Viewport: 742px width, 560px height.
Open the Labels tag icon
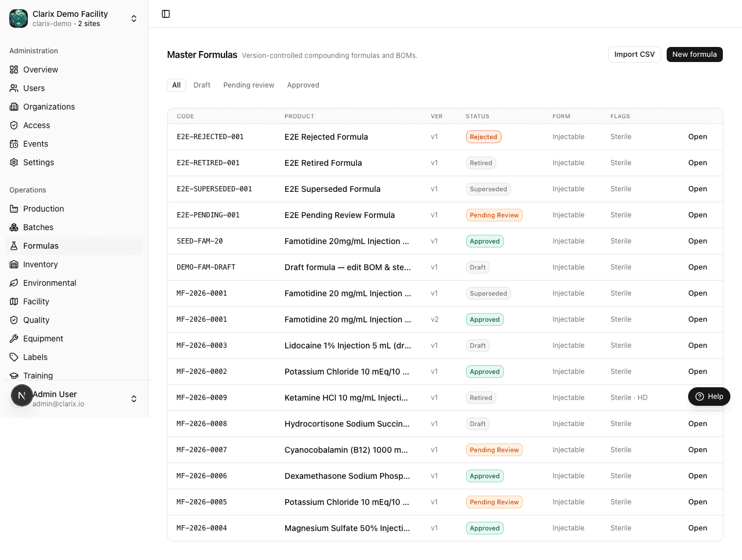point(14,357)
